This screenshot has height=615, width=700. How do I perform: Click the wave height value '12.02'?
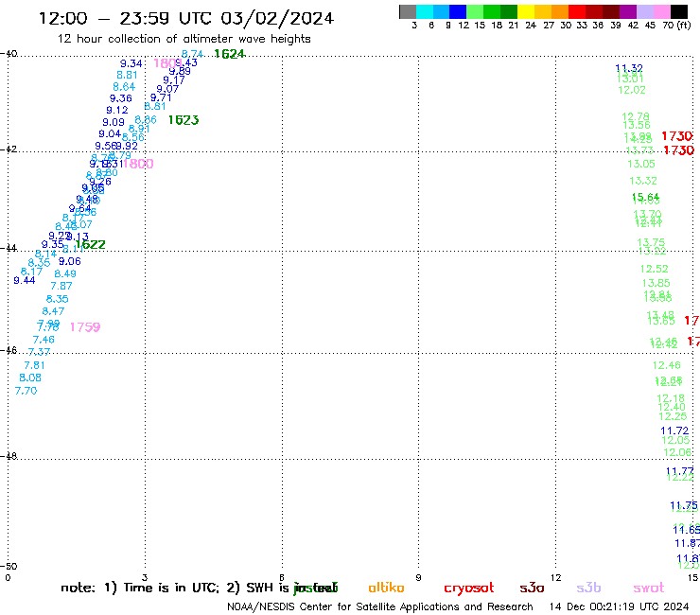(632, 90)
